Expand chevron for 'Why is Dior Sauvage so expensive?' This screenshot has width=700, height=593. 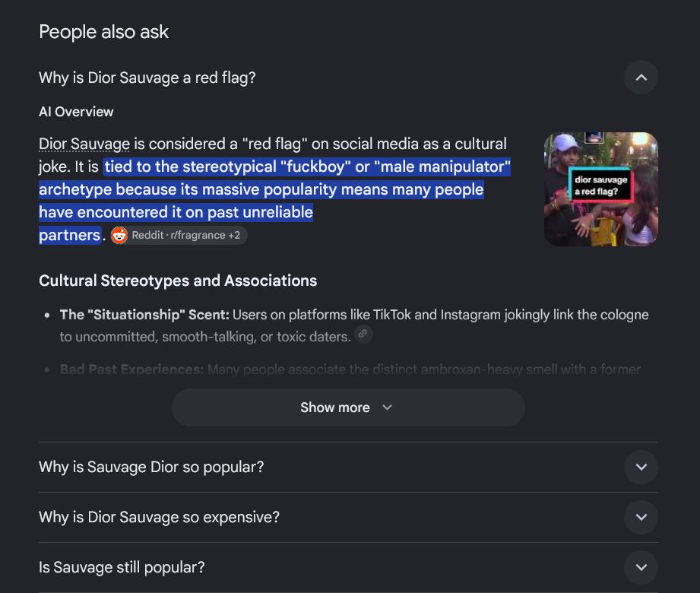coord(641,517)
